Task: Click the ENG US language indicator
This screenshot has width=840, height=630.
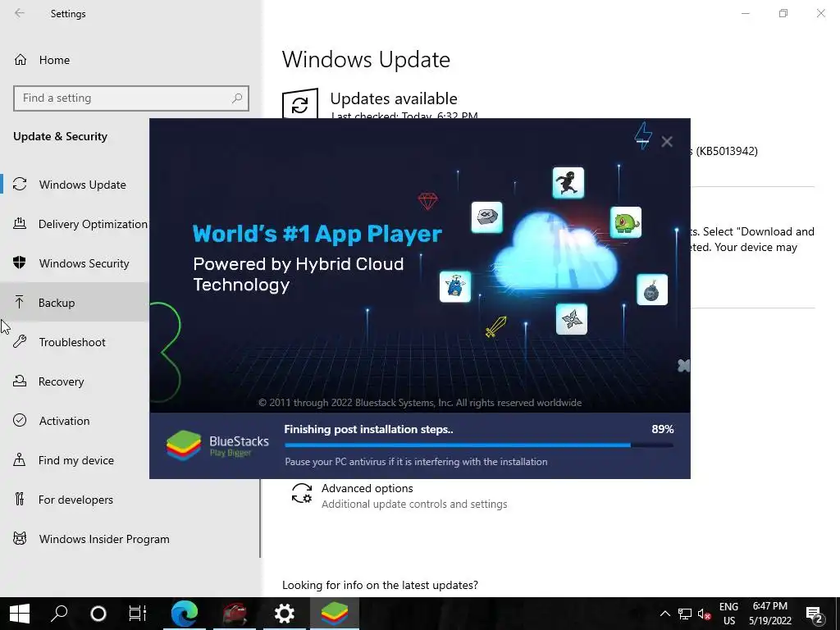Action: 728,614
